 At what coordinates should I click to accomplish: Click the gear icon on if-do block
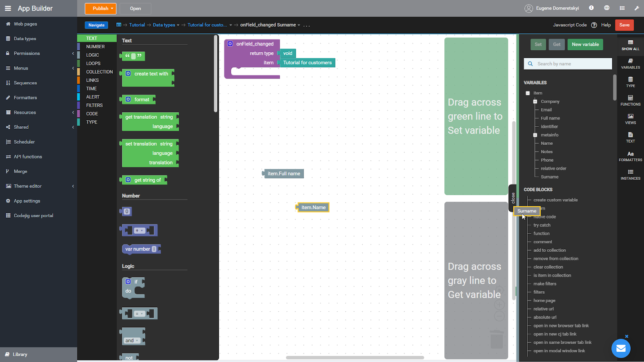tap(128, 282)
